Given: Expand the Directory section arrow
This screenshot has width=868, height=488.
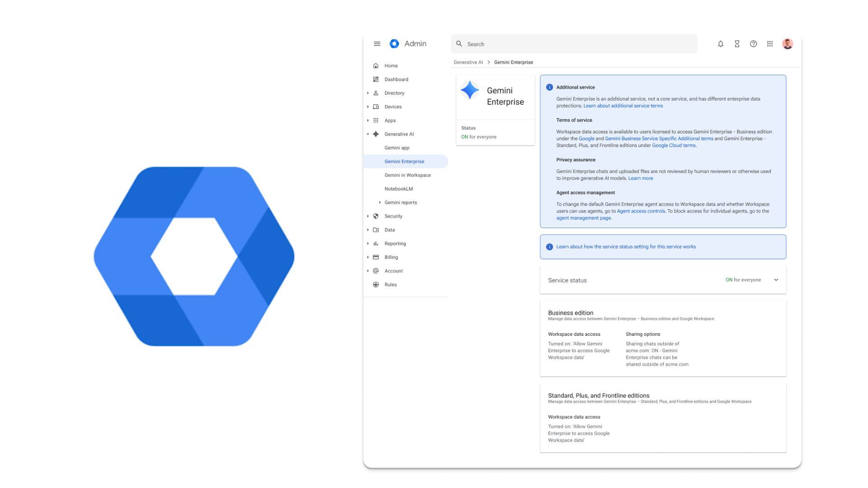Looking at the screenshot, I should (x=368, y=93).
